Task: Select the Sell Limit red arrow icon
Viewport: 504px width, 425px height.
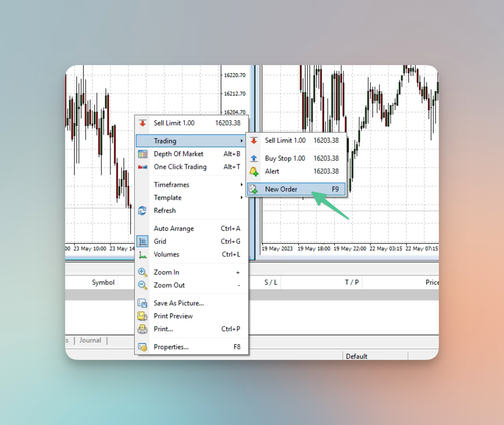Action: (142, 123)
